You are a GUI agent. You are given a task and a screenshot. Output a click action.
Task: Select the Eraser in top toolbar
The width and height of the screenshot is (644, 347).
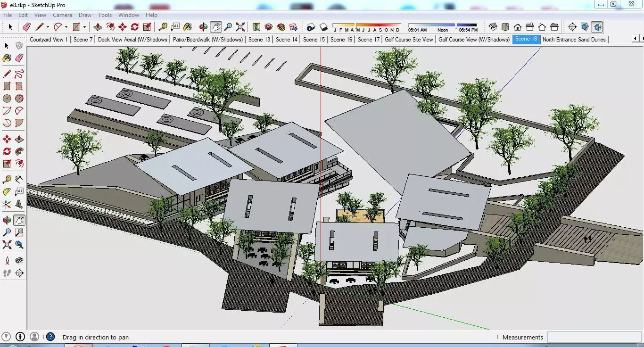coord(26,27)
